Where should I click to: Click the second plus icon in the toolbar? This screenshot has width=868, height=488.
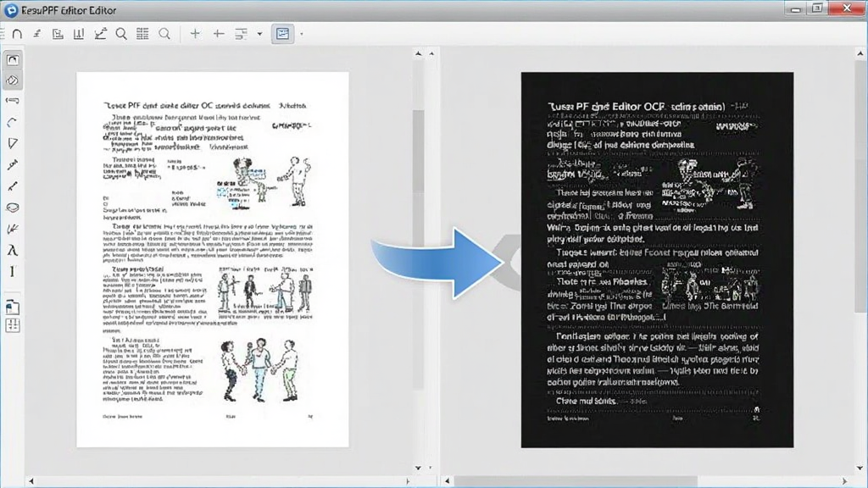(219, 34)
